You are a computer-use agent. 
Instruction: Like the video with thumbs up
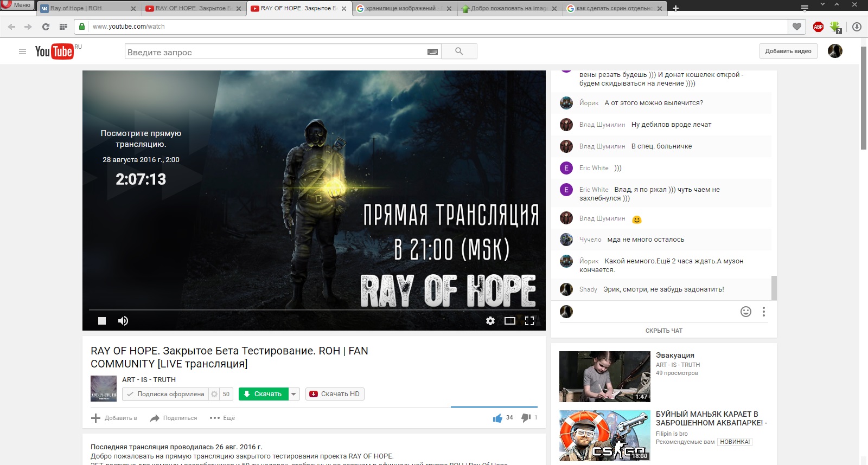pyautogui.click(x=497, y=418)
